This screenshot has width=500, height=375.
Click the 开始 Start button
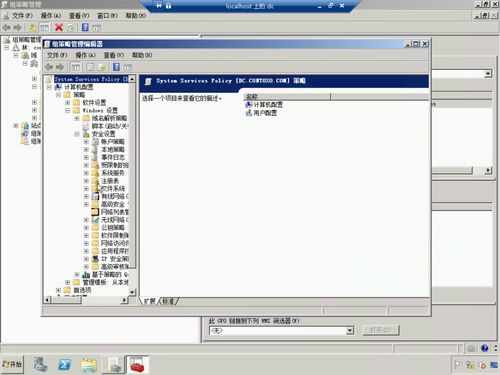click(12, 364)
